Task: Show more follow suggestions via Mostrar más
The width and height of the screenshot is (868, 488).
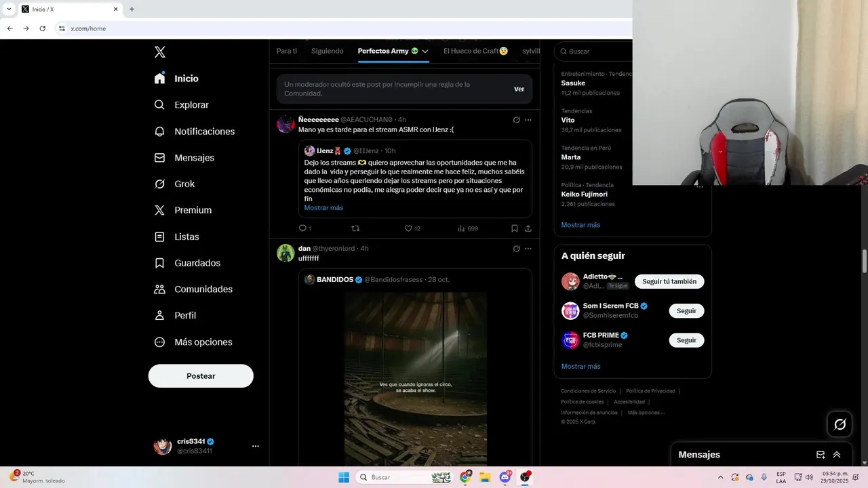Action: [x=580, y=367]
